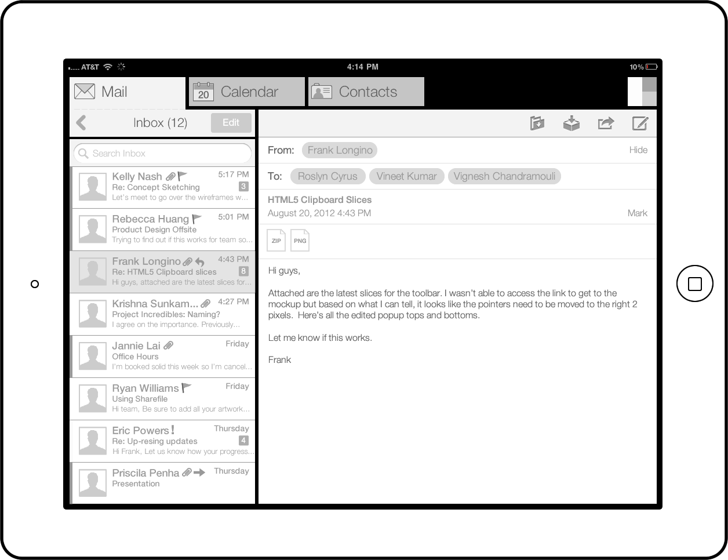728x560 pixels.
Task: Click the flag icon on Ryan Williams' email
Action: (x=187, y=387)
